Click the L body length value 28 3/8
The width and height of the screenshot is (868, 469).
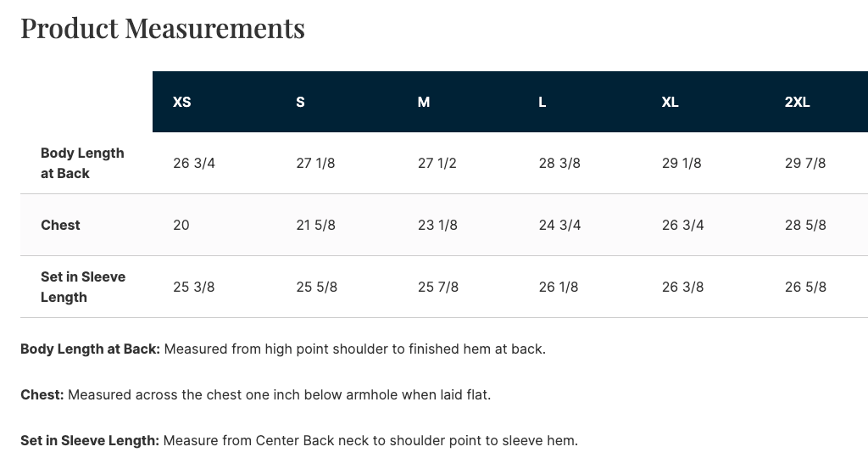click(x=559, y=163)
